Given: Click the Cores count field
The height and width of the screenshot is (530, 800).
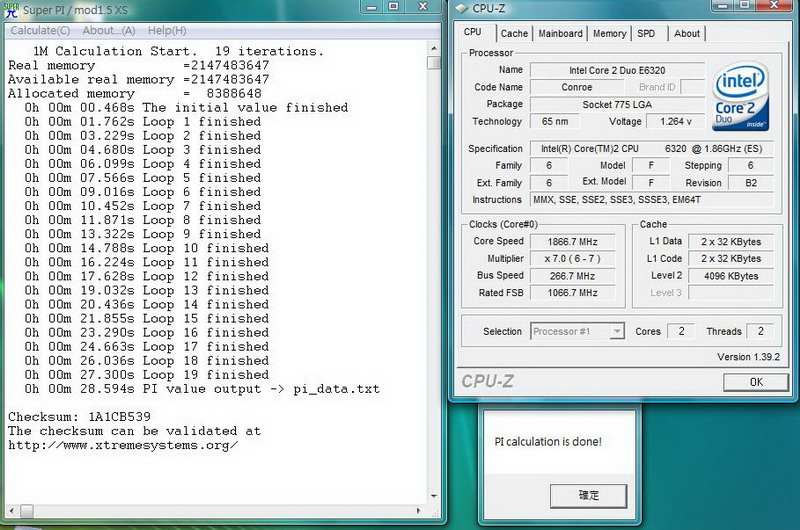Looking at the screenshot, I should pos(681,331).
